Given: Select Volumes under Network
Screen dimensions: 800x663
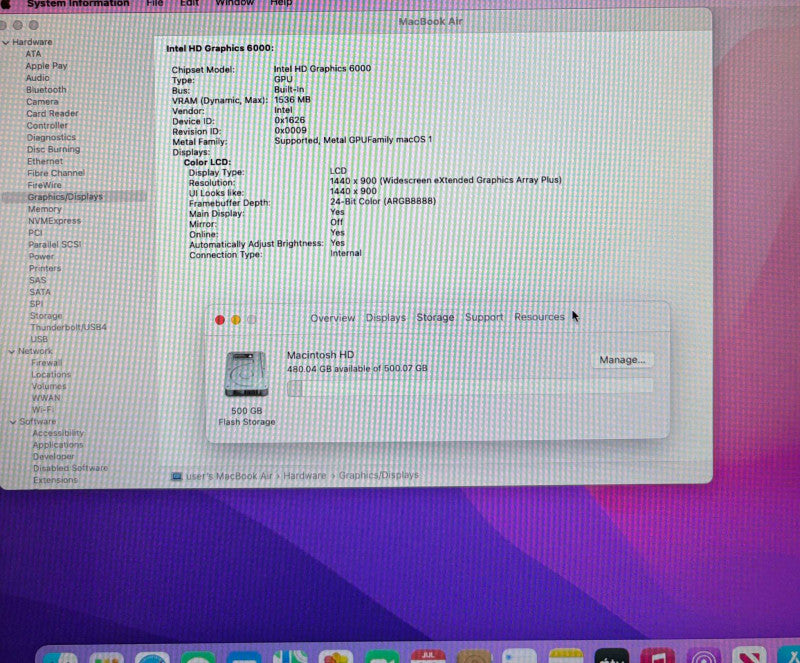Looking at the screenshot, I should click(x=49, y=386).
